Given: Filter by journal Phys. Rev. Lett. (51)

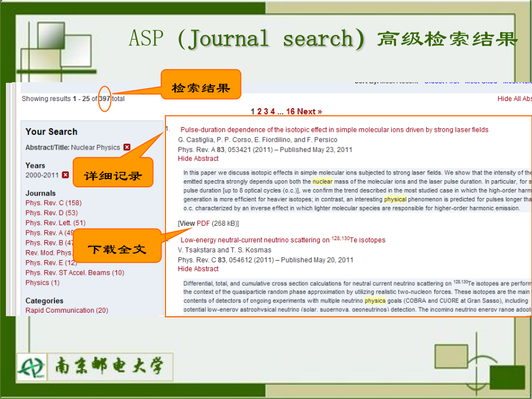Looking at the screenshot, I should 56,223.
